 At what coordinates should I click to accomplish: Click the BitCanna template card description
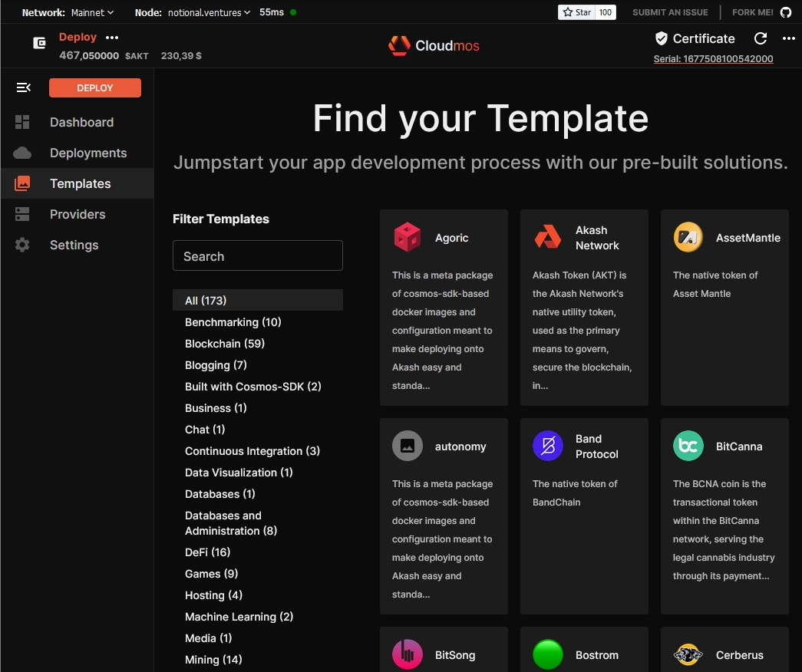pos(724,529)
